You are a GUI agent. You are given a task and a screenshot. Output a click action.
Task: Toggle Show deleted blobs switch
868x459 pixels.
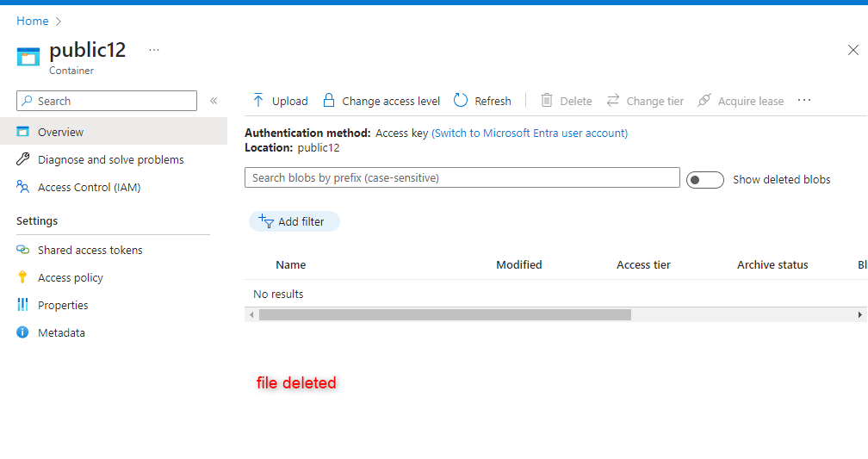click(x=705, y=180)
